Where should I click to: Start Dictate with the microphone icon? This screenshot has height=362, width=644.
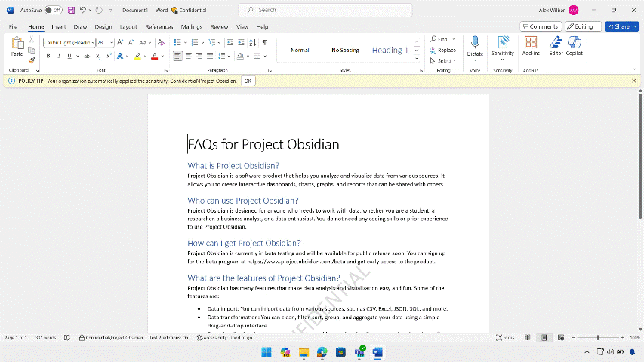[475, 45]
